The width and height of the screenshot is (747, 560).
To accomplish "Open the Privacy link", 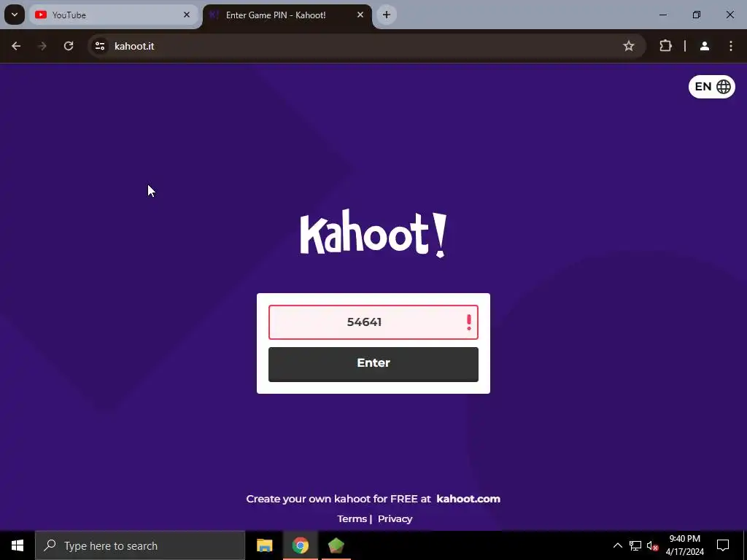I will click(x=395, y=519).
